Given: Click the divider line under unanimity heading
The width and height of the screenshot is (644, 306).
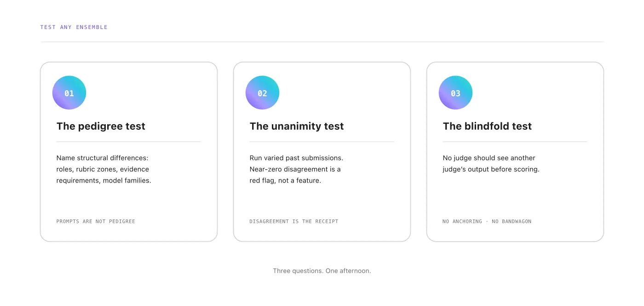Looking at the screenshot, I should pos(322,142).
